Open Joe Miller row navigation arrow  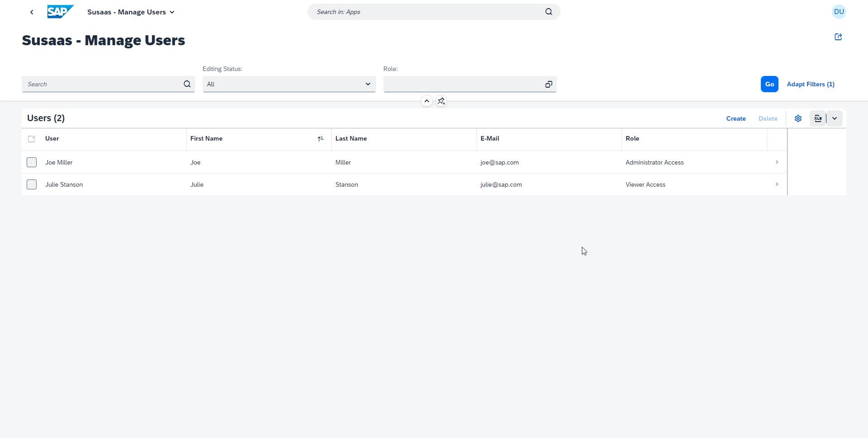777,162
